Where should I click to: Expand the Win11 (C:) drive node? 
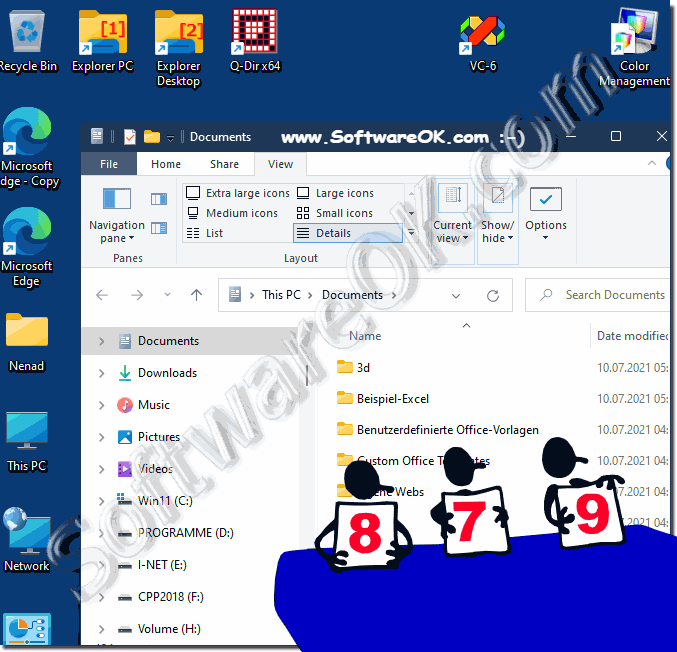(101, 501)
